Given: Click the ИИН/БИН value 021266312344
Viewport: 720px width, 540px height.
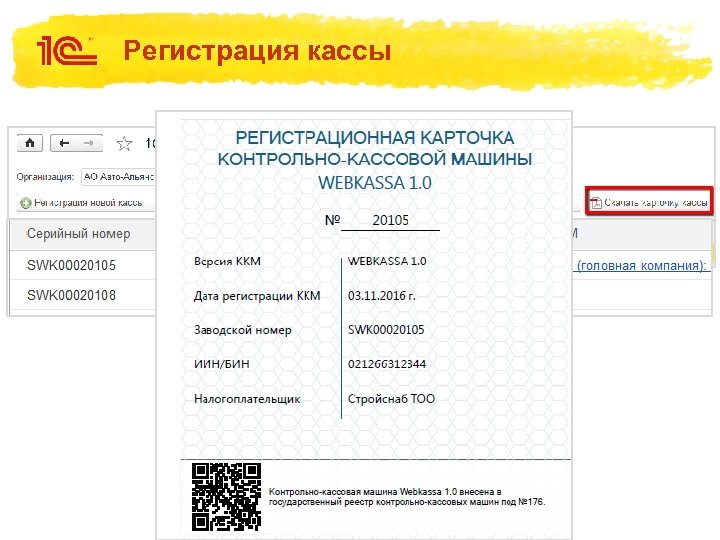Looking at the screenshot, I should [387, 364].
